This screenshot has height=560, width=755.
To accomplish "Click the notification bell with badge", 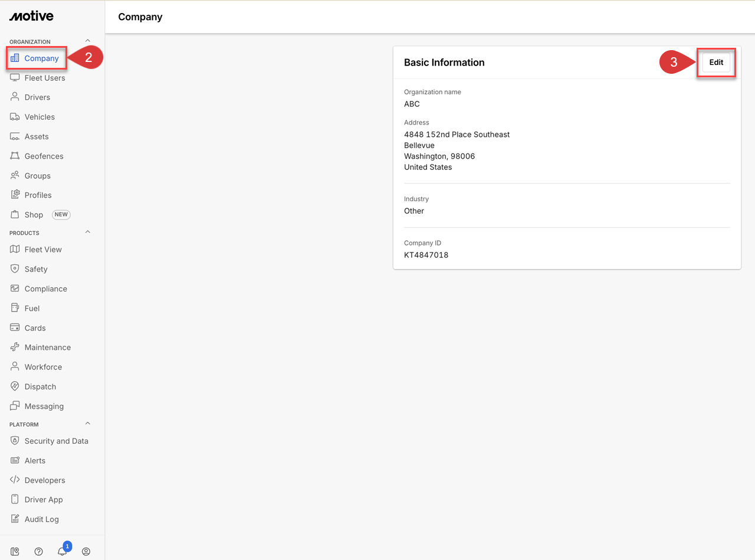I will pyautogui.click(x=62, y=551).
